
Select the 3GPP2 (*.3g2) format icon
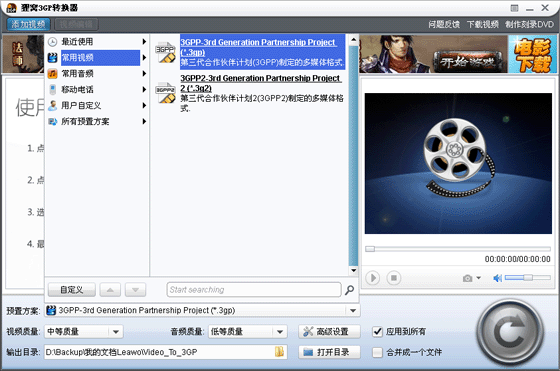(x=165, y=93)
